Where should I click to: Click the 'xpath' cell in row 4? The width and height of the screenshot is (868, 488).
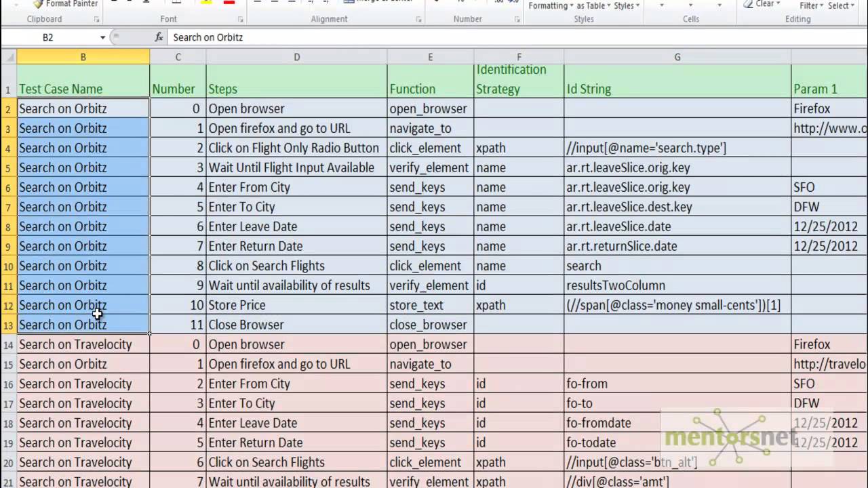point(519,148)
